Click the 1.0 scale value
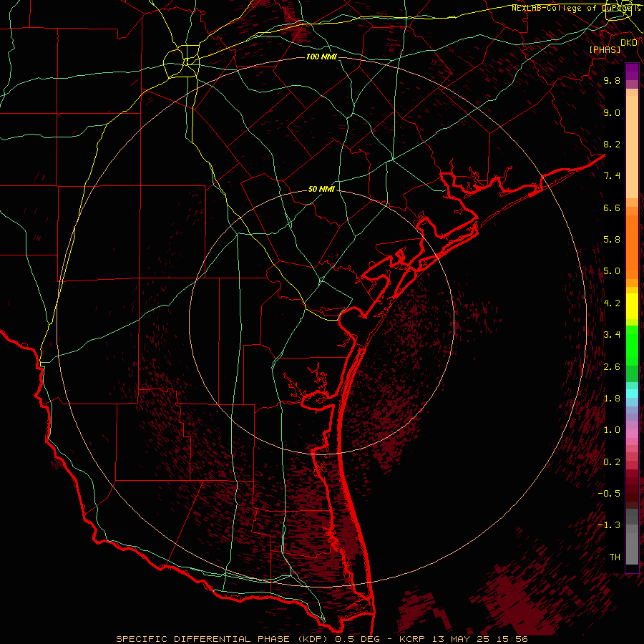The height and width of the screenshot is (644, 644). tap(612, 430)
